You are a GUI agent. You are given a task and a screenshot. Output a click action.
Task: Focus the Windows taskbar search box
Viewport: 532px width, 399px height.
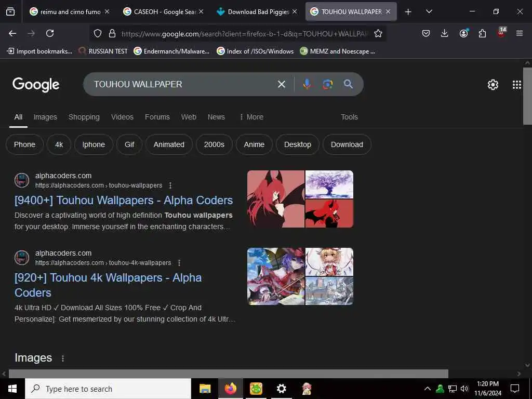click(x=108, y=389)
